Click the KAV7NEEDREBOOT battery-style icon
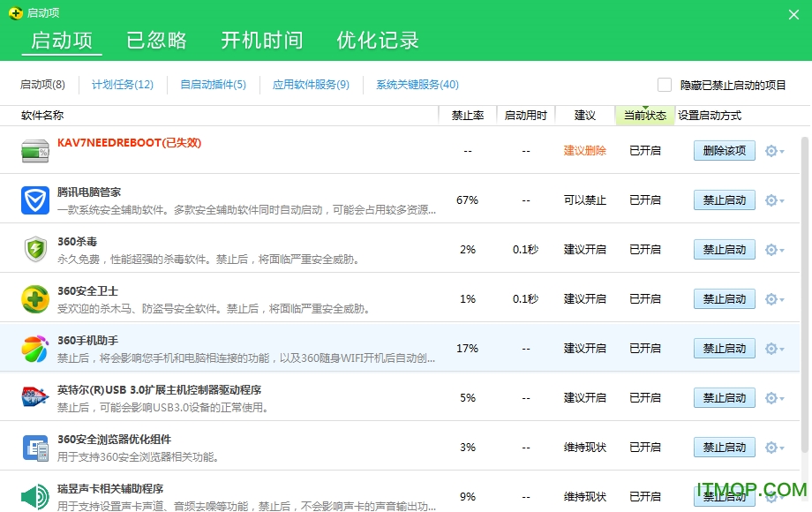The image size is (812, 512). point(35,151)
